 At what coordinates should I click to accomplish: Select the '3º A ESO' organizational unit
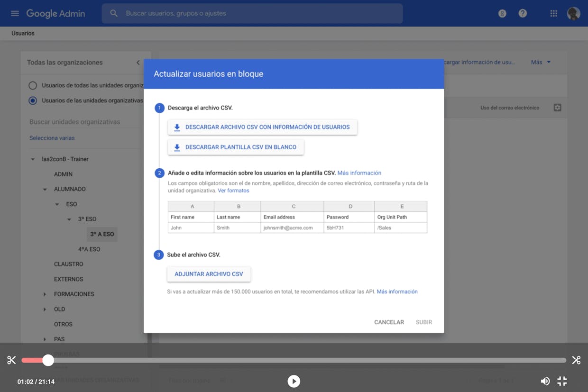point(102,234)
